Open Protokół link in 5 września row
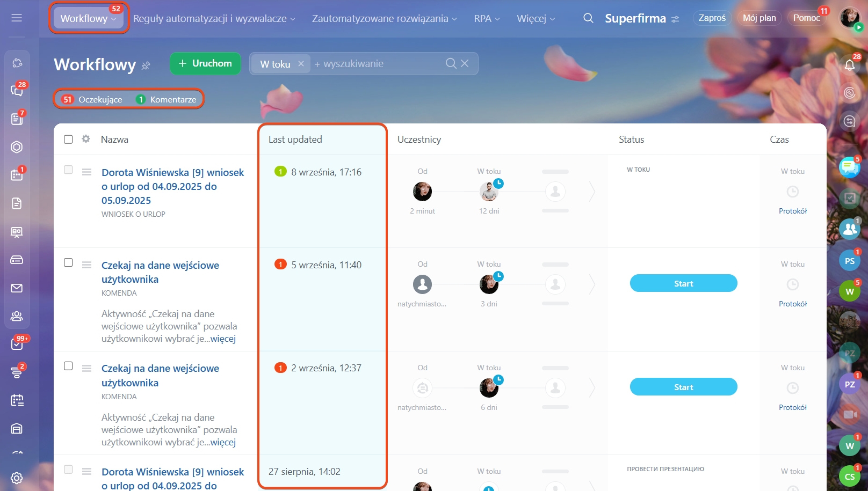The width and height of the screenshot is (868, 491). point(793,304)
